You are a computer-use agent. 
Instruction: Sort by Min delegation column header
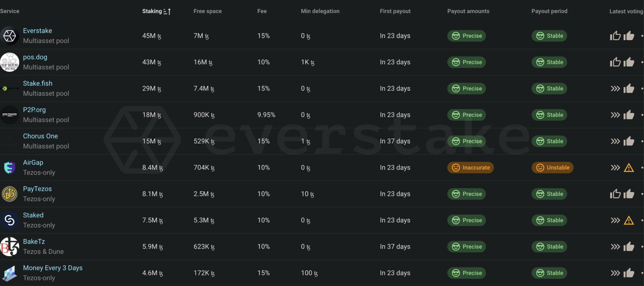(x=320, y=11)
